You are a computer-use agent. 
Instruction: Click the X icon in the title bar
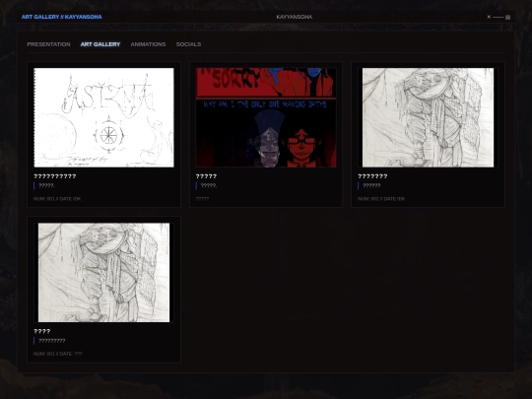pyautogui.click(x=489, y=17)
